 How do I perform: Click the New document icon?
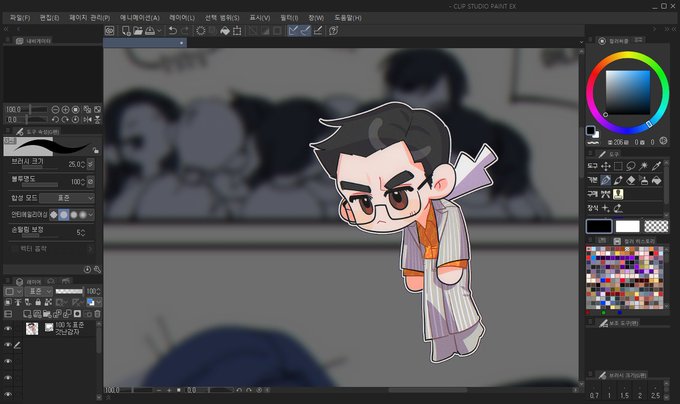click(126, 31)
